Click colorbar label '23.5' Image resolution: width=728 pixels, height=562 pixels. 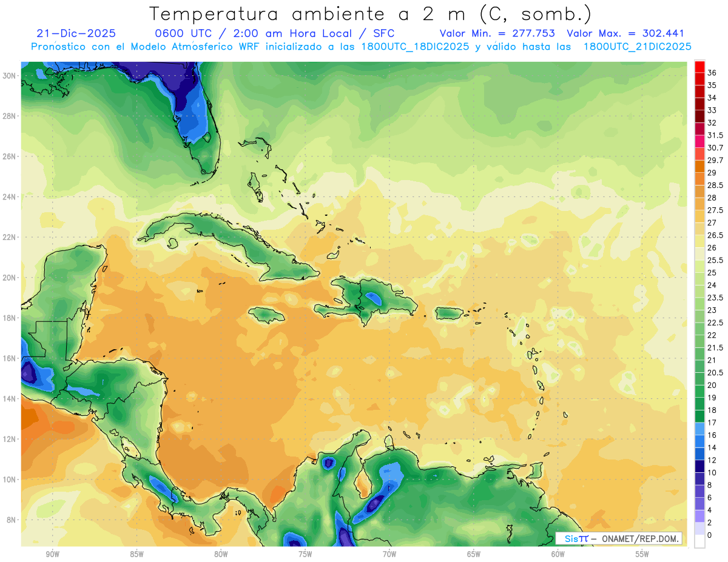[x=715, y=297]
